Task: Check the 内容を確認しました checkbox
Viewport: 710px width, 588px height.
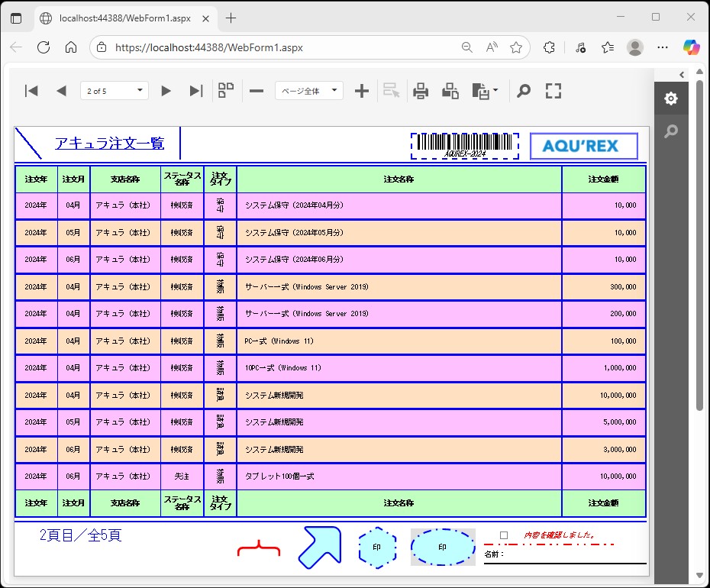Action: (x=503, y=535)
